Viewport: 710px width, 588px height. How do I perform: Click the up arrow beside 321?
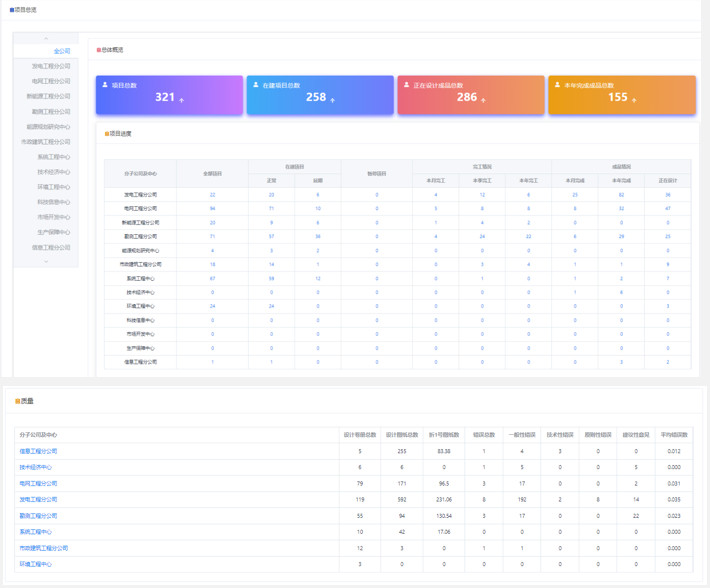182,100
